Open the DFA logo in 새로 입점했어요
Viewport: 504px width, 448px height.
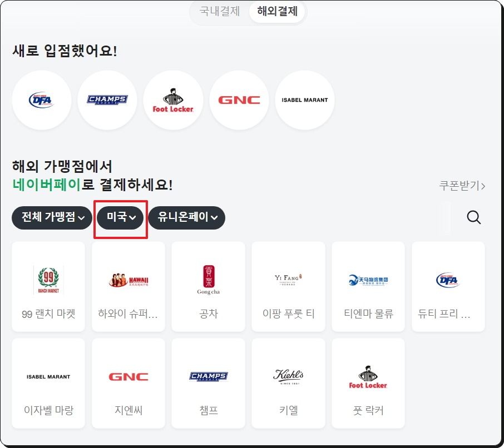[42, 100]
